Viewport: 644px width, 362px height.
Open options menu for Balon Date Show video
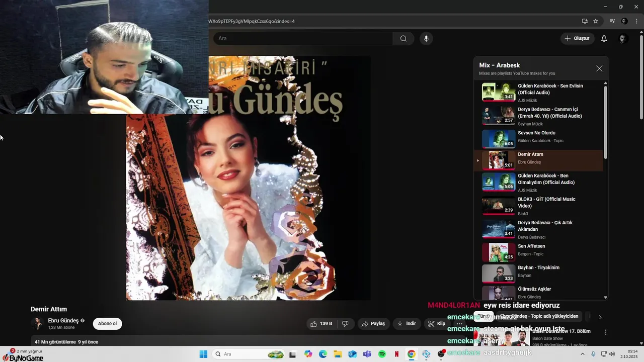click(606, 332)
